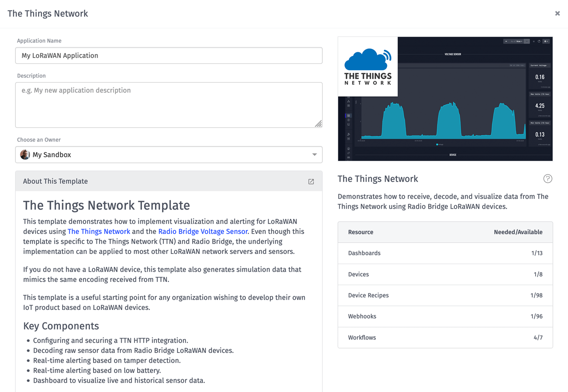Click the decoding raw sensor data bullet
This screenshot has height=392, width=568.
tap(133, 350)
